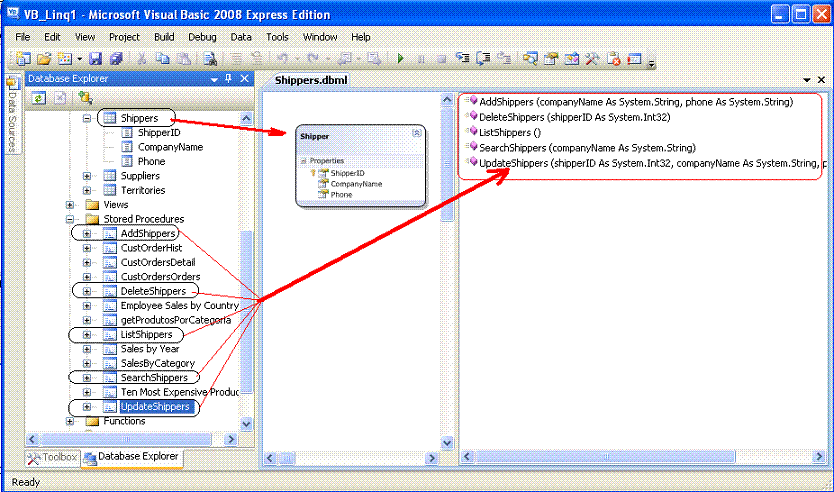The width and height of the screenshot is (834, 492).
Task: Click the Add New Item toolbar icon
Action: click(65, 59)
